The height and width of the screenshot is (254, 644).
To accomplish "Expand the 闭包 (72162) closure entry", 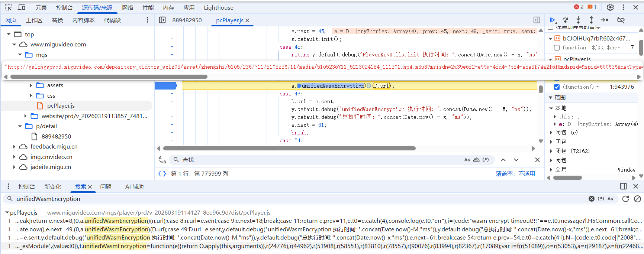I will click(552, 151).
